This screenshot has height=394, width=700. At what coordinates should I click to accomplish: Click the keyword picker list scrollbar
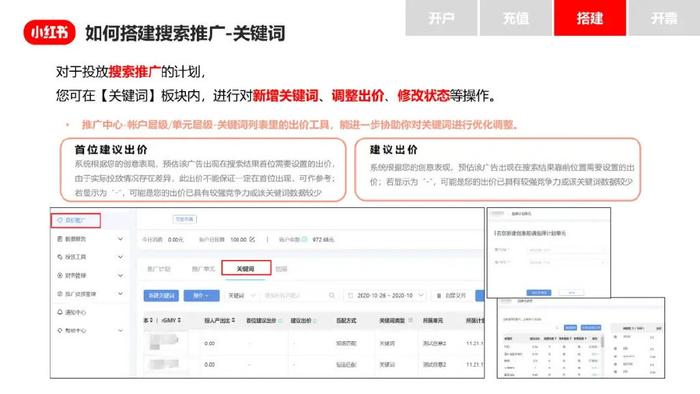603,343
